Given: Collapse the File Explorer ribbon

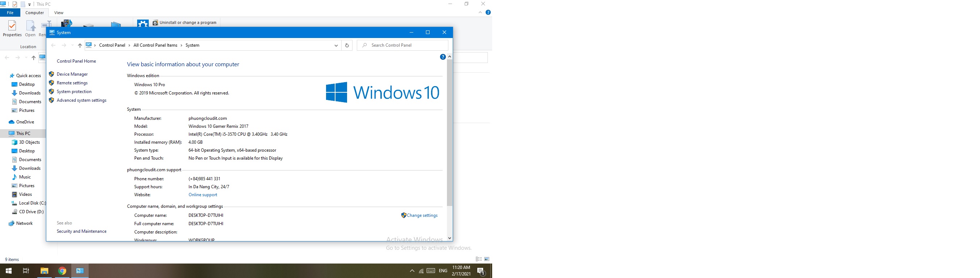Looking at the screenshot, I should [480, 13].
